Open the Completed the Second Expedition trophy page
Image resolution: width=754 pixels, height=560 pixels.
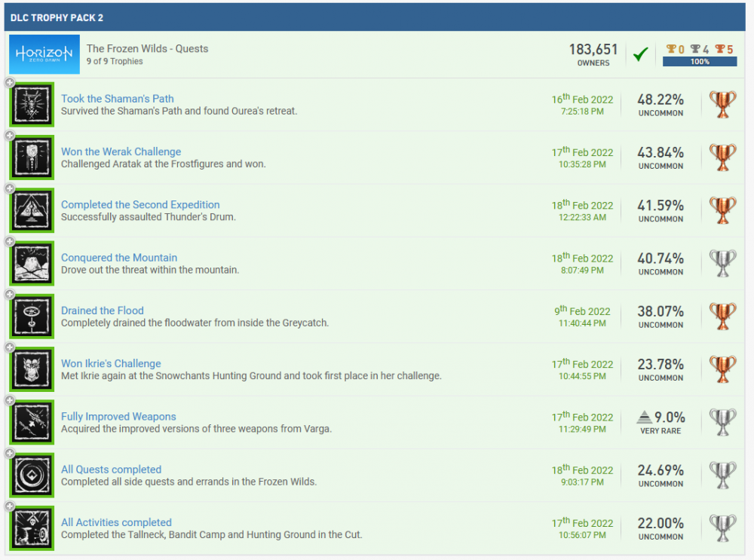point(140,204)
